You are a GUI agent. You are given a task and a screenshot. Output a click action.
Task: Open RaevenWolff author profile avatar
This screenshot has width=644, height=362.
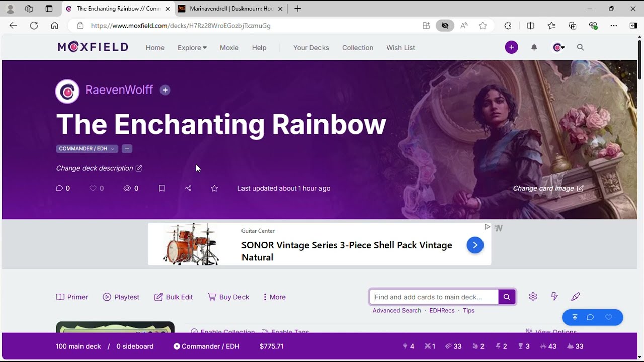tap(67, 91)
